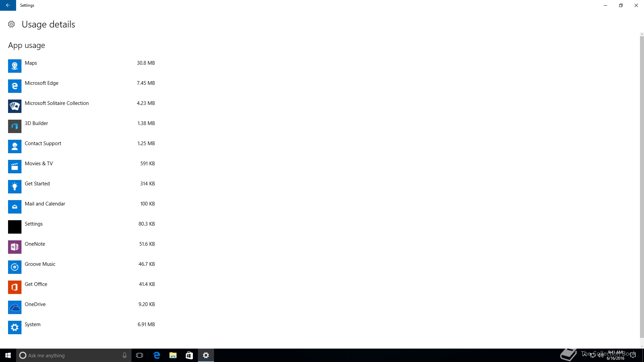Click the 4.23 MB usage value
The image size is (644, 362).
coord(146,103)
